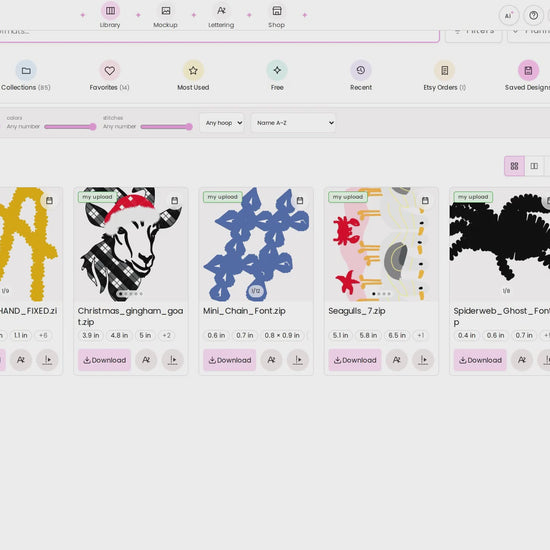The image size is (550, 550).
Task: Open lettering for Christmas_gingham_goat
Action: (146, 360)
